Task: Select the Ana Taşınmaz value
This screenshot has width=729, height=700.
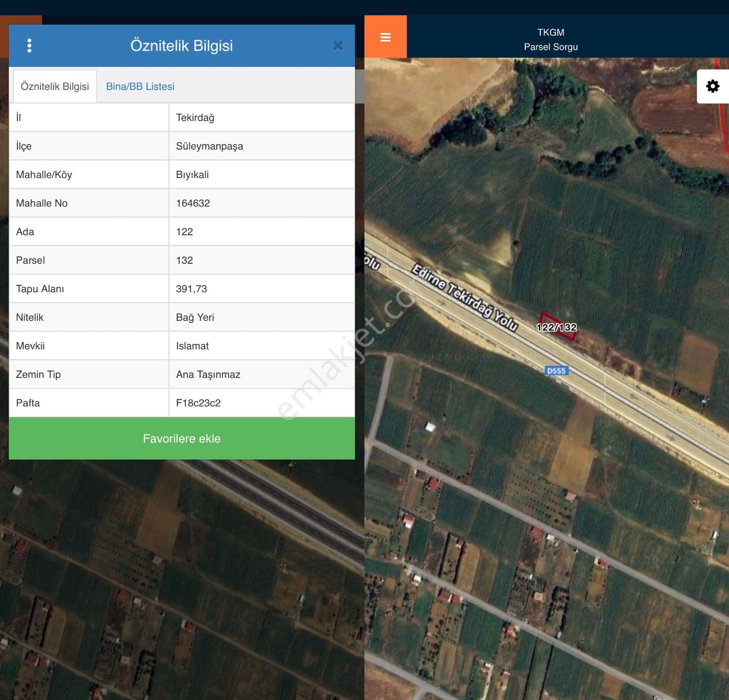Action: point(208,374)
